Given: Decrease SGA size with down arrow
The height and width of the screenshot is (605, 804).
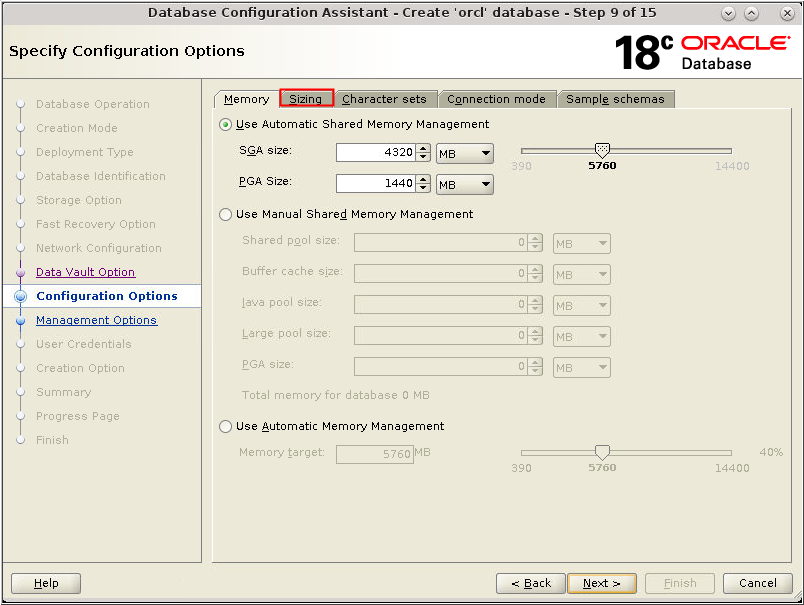Looking at the screenshot, I should [423, 156].
